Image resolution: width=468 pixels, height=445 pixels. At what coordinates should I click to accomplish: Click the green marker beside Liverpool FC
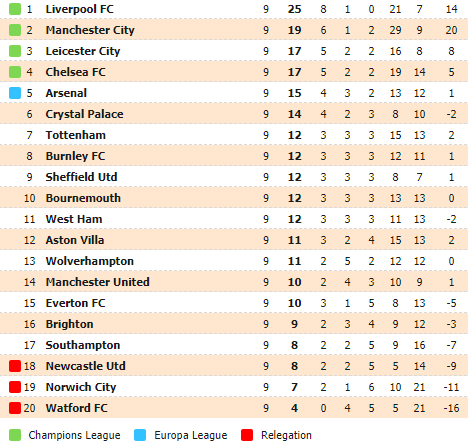pos(15,9)
